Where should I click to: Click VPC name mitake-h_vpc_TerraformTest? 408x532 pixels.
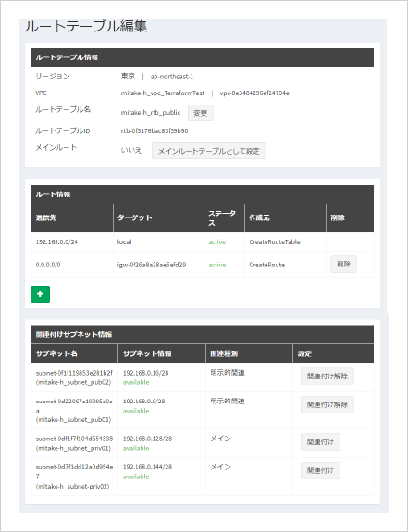pyautogui.click(x=163, y=93)
